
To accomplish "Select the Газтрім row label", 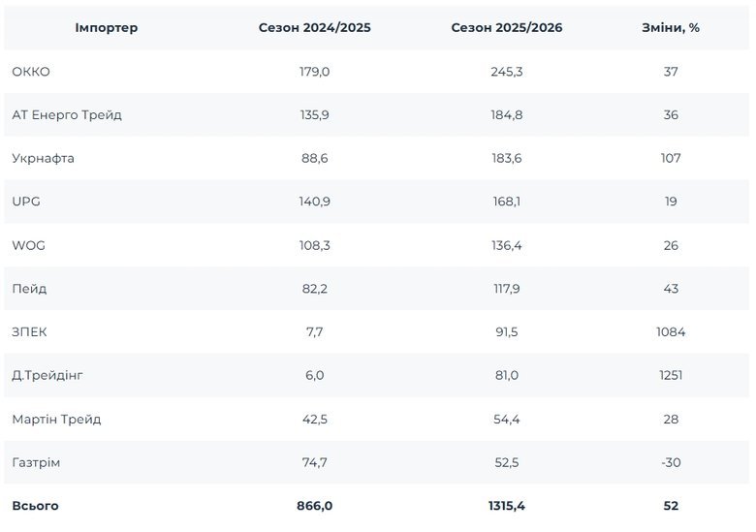I will 36,463.
